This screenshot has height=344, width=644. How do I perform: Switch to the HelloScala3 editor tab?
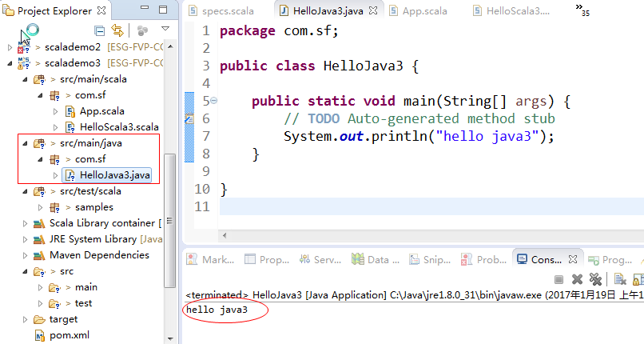click(511, 10)
